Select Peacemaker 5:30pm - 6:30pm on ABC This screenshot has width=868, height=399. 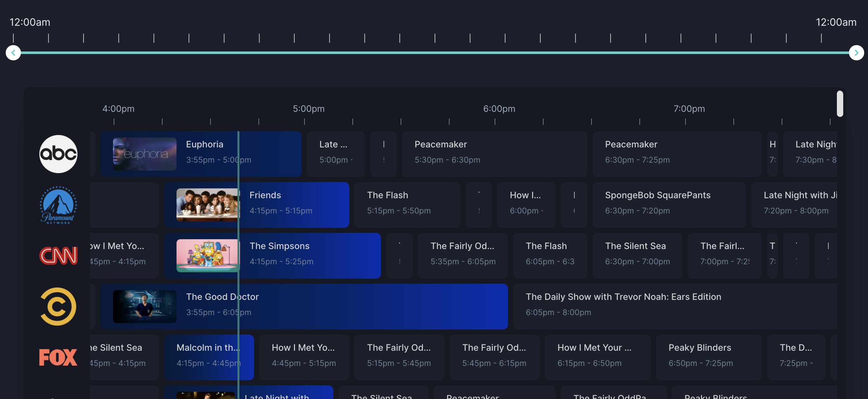tap(495, 154)
